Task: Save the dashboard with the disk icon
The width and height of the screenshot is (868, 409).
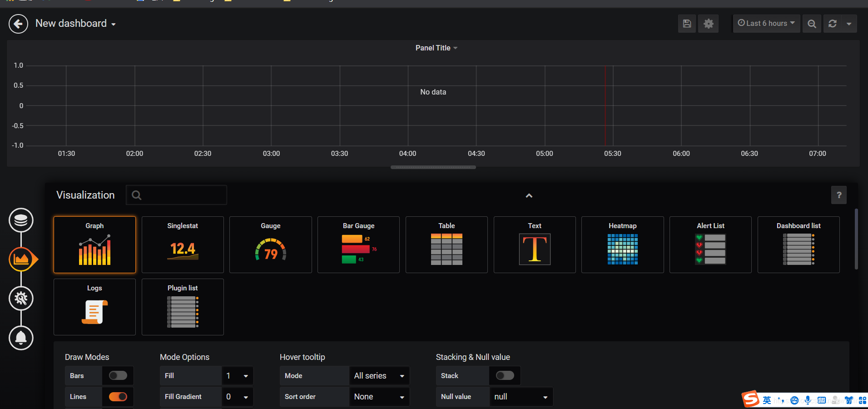Action: [x=687, y=24]
